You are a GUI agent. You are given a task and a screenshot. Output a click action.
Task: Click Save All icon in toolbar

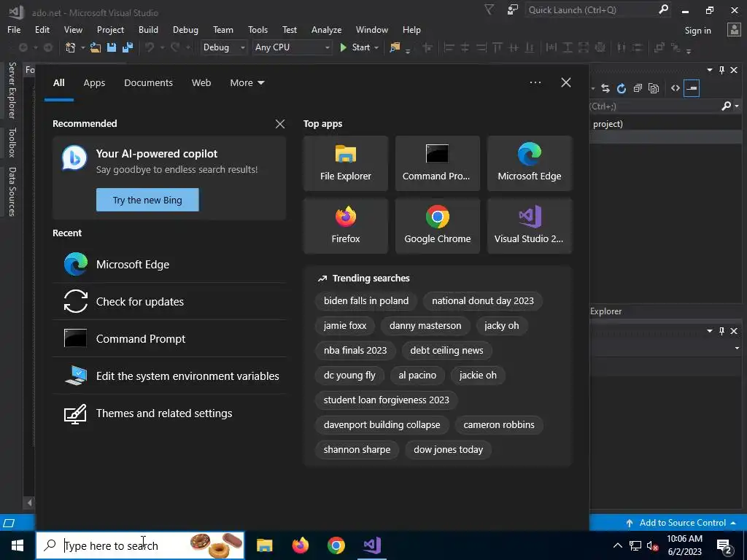pyautogui.click(x=127, y=47)
